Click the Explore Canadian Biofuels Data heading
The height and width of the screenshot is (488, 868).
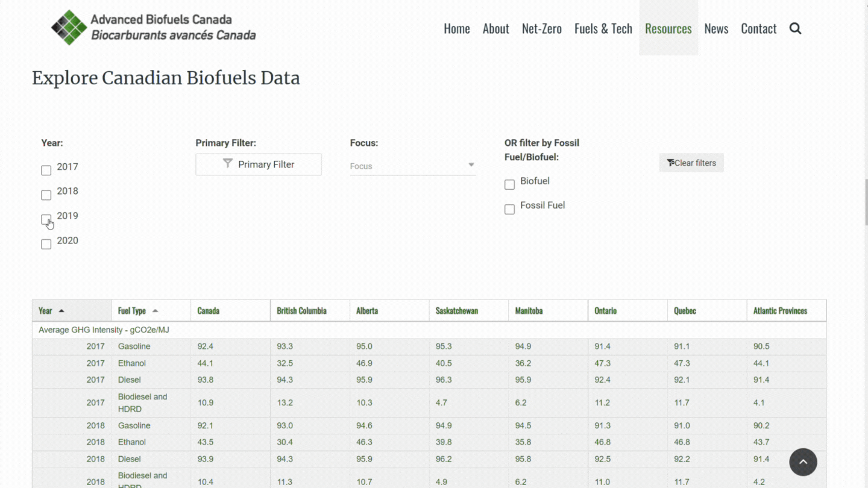(x=166, y=78)
